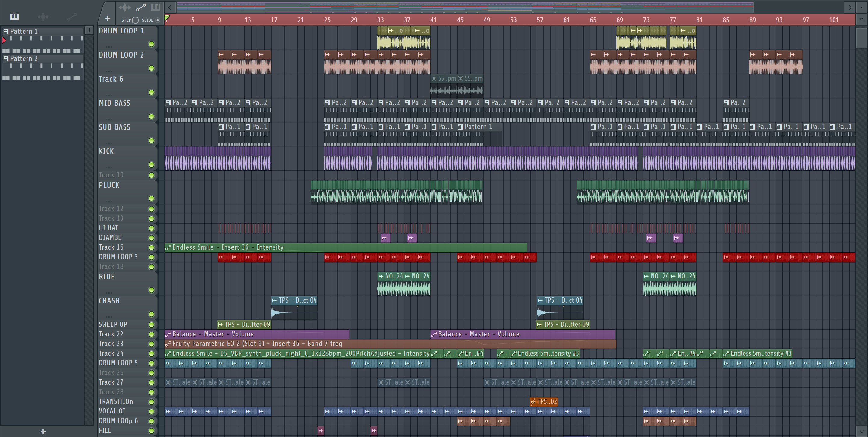The width and height of the screenshot is (868, 437).
Task: Mute the SWEEP UP track
Action: click(151, 325)
